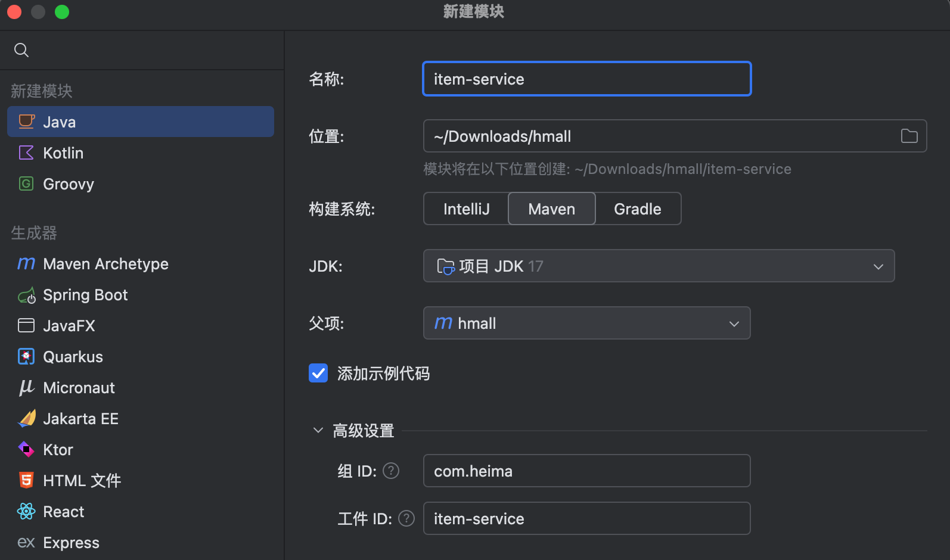Click the React atom icon
The height and width of the screenshot is (560, 950).
pyautogui.click(x=26, y=511)
